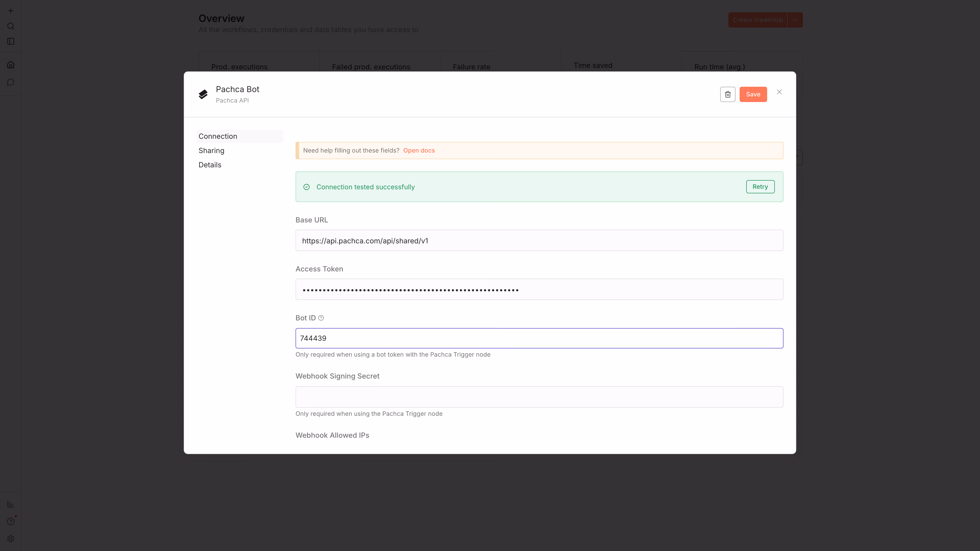Close the credential dialog
This screenshot has width=980, height=551.
779,92
